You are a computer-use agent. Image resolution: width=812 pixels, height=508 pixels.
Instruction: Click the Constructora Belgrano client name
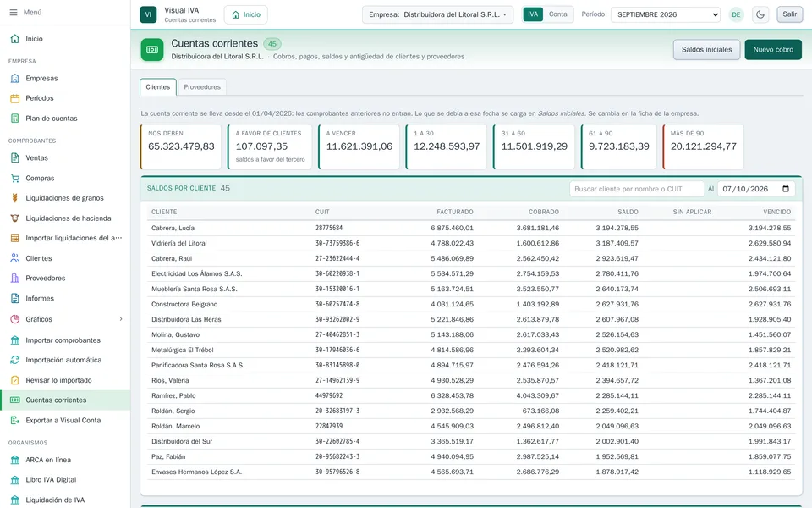[184, 304]
